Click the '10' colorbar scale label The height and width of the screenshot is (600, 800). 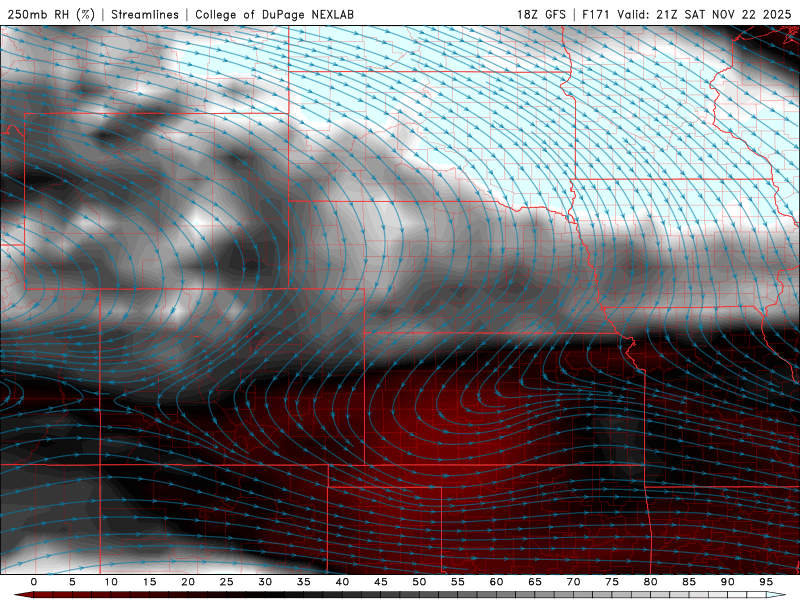(111, 582)
